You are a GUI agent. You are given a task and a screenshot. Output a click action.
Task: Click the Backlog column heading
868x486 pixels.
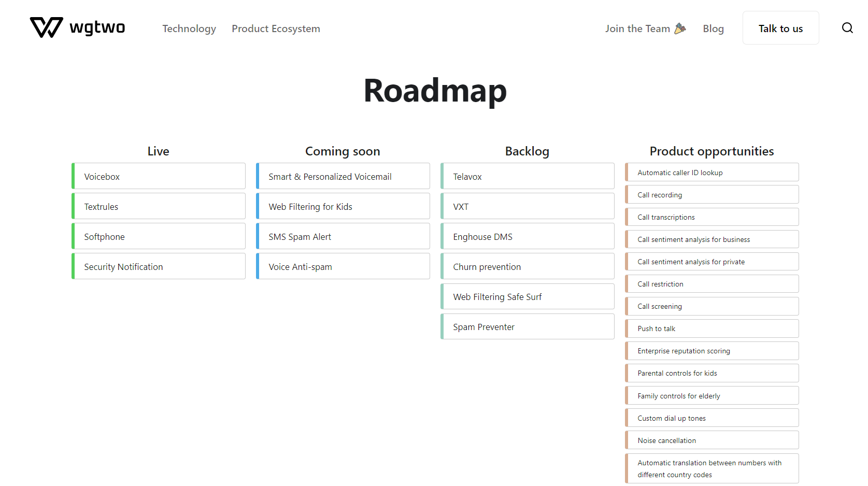click(x=527, y=151)
